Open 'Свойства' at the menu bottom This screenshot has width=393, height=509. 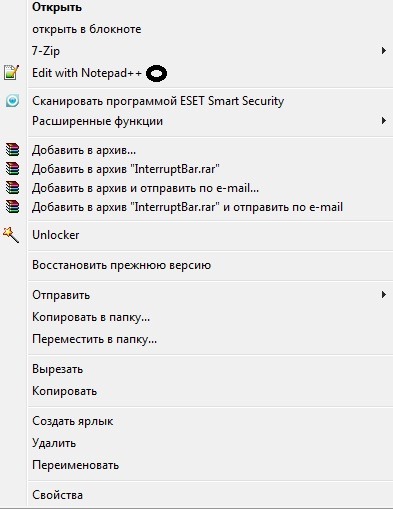[x=57, y=495]
